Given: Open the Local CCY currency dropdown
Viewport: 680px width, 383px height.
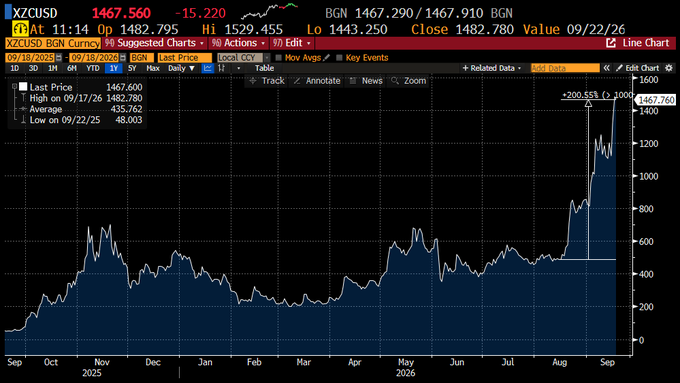Looking at the screenshot, I should tap(243, 58).
